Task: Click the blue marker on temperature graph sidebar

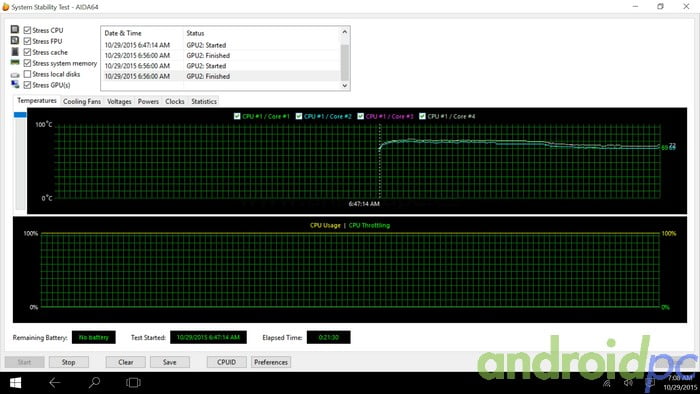Action: point(20,115)
